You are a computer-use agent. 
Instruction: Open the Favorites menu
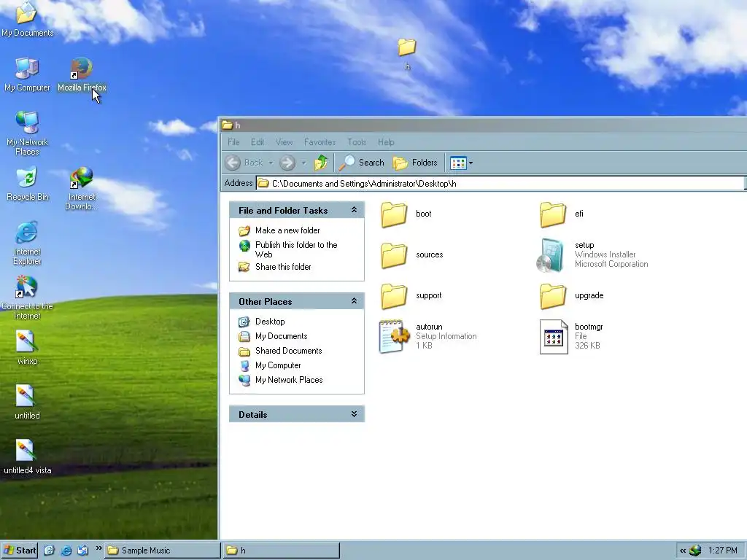pyautogui.click(x=320, y=142)
